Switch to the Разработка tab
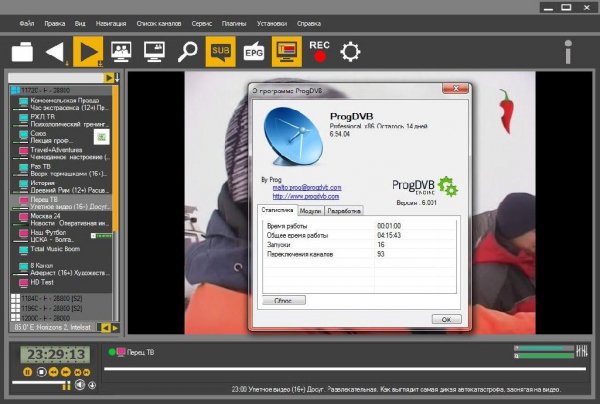 (x=344, y=211)
